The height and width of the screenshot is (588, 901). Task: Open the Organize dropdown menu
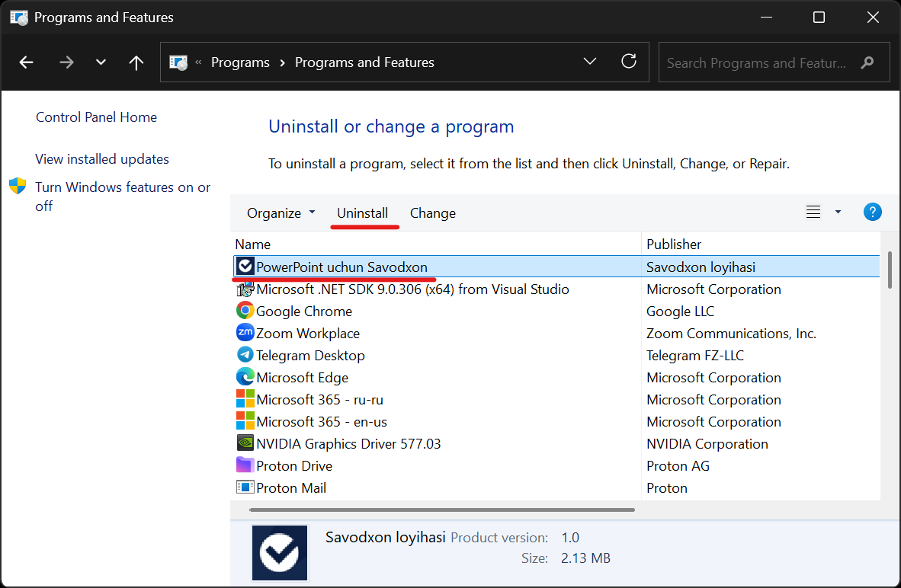click(x=281, y=213)
